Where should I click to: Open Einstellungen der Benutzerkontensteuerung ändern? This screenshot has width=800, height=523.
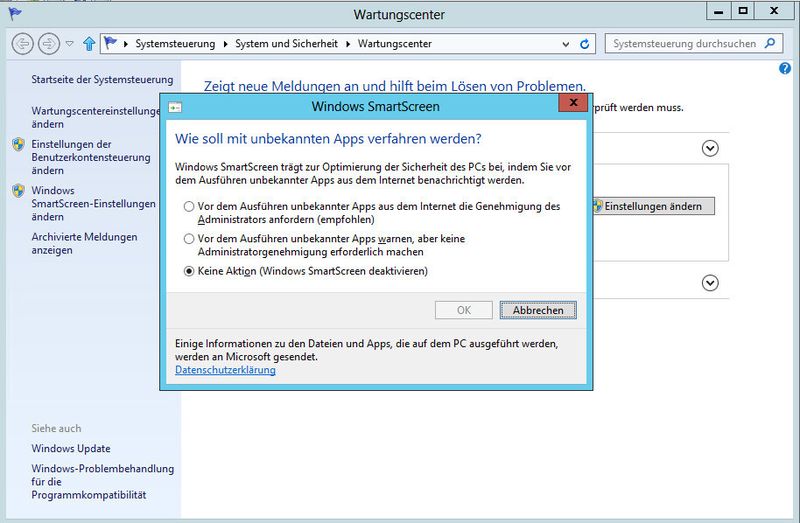click(91, 157)
